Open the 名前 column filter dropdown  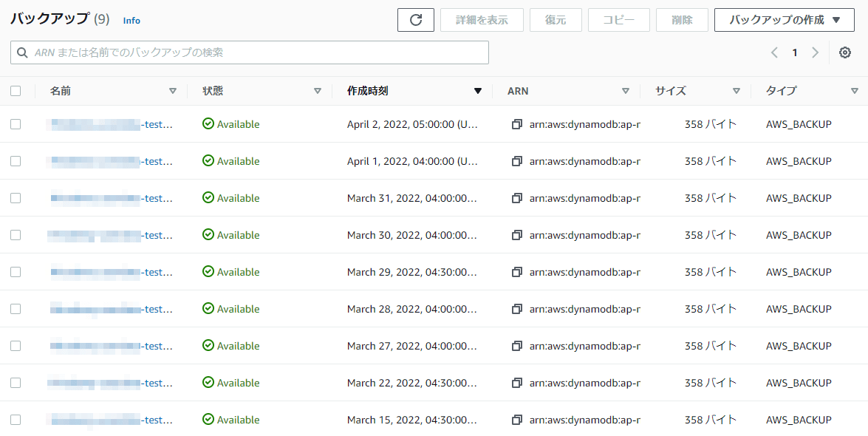173,91
